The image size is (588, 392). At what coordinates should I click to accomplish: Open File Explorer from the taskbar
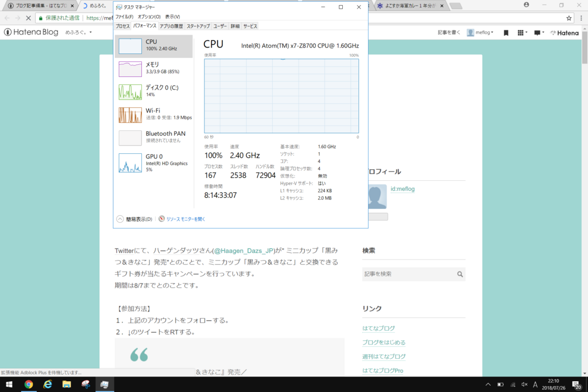pyautogui.click(x=67, y=385)
